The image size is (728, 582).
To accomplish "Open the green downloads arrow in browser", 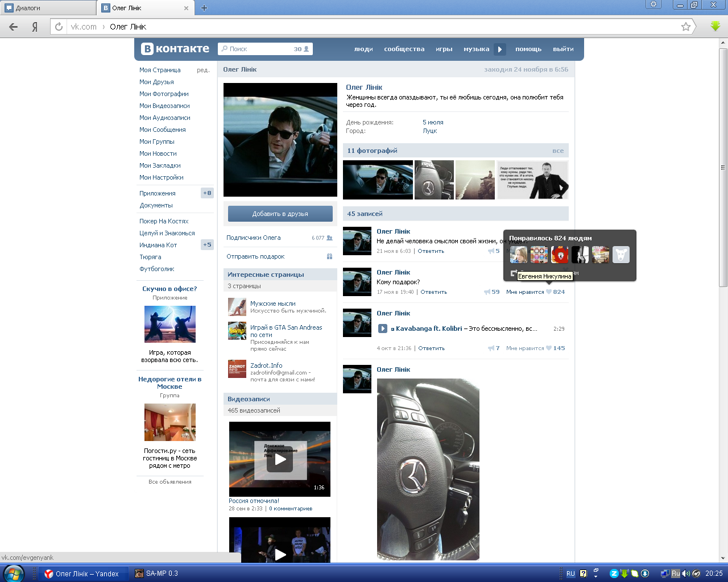I will tap(715, 26).
